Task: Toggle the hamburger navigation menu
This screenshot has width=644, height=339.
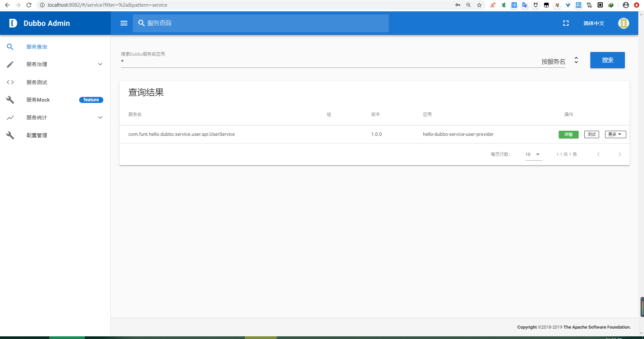Action: (x=124, y=23)
